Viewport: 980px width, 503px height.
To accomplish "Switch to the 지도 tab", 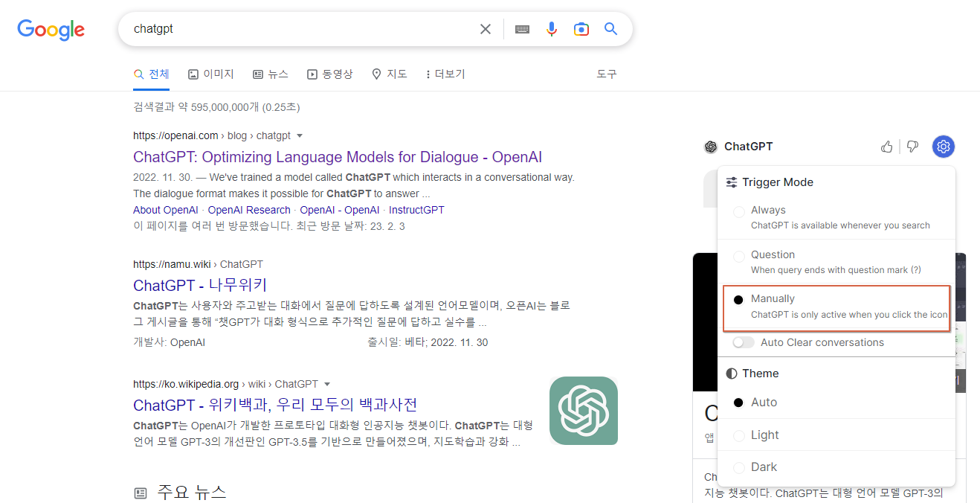I will coord(390,74).
